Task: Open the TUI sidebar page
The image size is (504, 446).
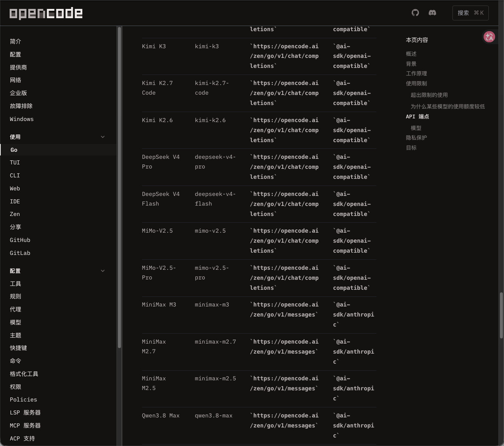Action: click(15, 163)
